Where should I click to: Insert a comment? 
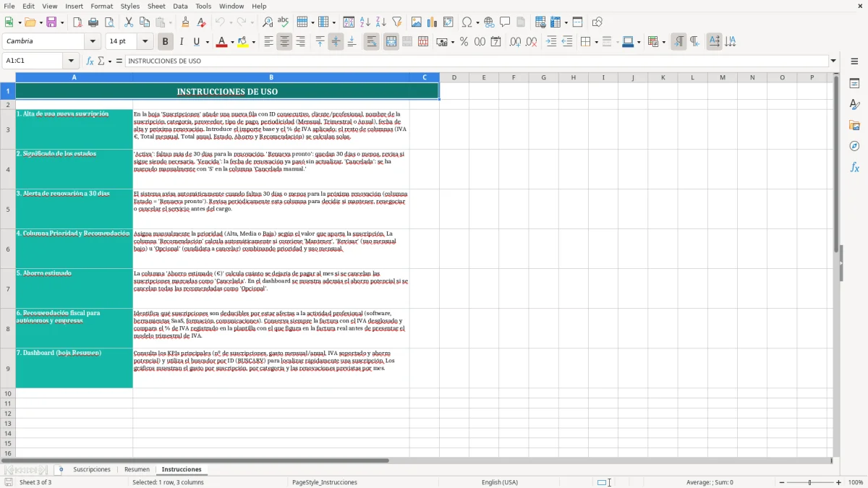pos(505,22)
